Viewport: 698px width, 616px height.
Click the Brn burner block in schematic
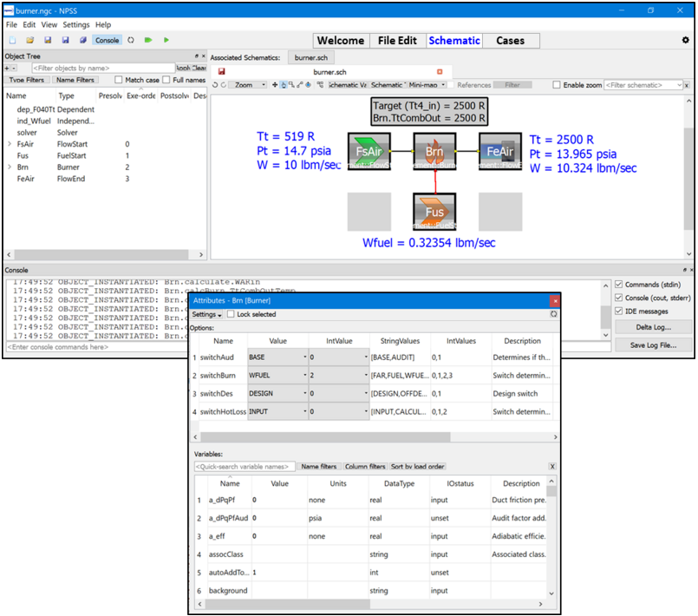coord(434,153)
